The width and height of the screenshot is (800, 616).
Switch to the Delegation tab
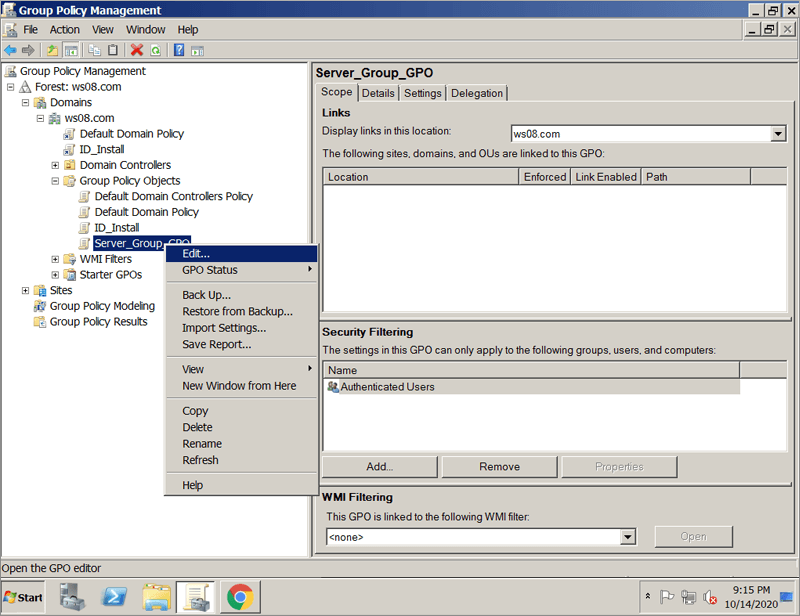click(477, 93)
